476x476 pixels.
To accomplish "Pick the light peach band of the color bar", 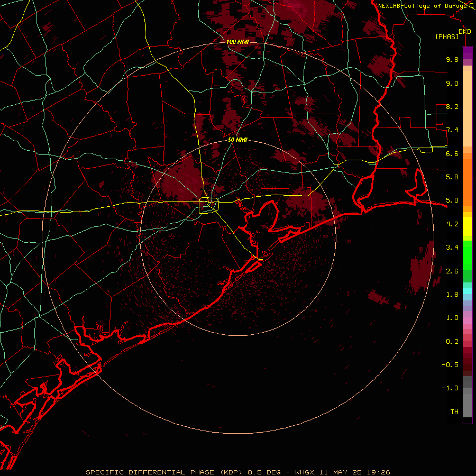I will [x=467, y=108].
